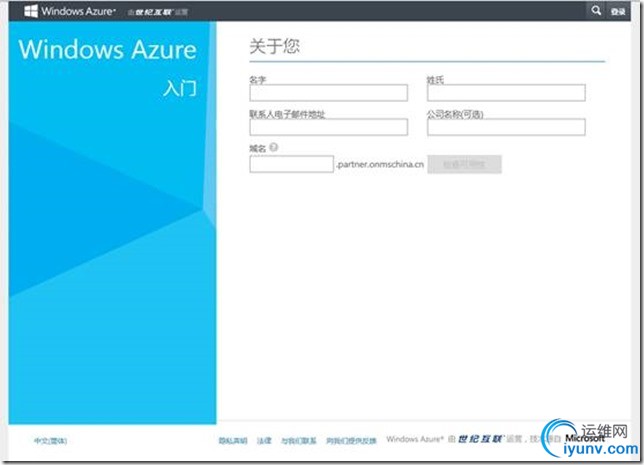Screen dimensions: 644x465
Task: Click the 登录 sign-in link
Action: coord(618,12)
